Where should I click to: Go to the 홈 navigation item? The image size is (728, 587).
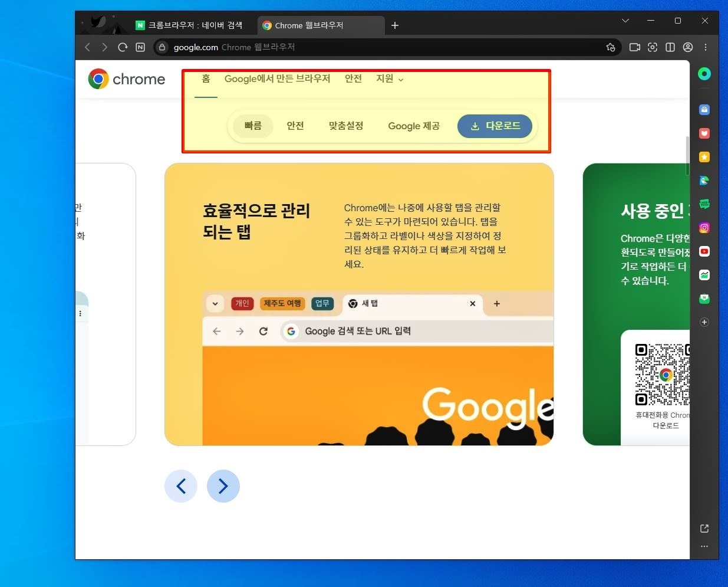[x=206, y=78]
